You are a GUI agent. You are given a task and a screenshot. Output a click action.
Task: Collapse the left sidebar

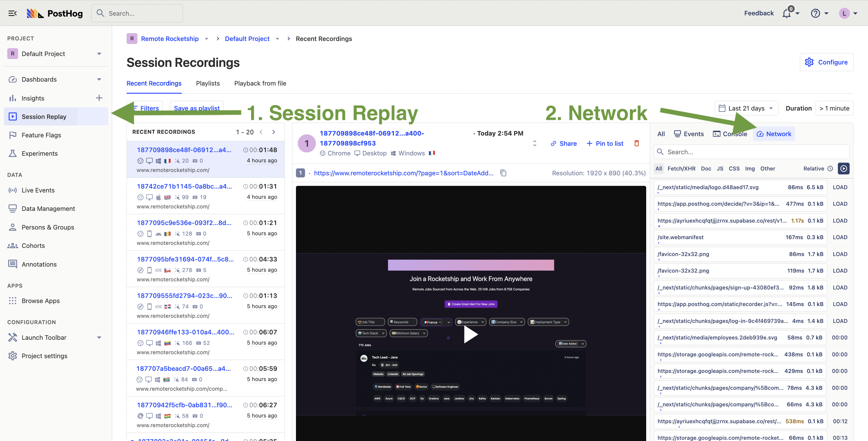12,13
